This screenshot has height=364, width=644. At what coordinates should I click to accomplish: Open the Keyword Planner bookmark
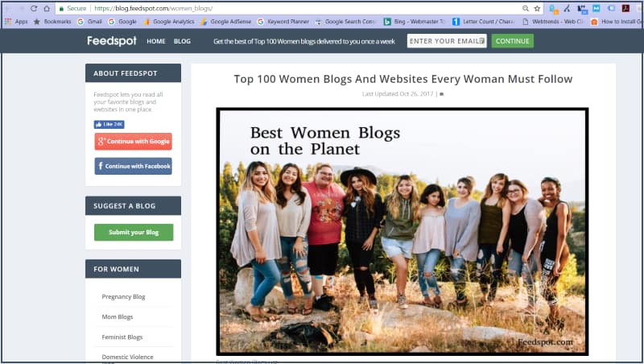[x=283, y=22]
